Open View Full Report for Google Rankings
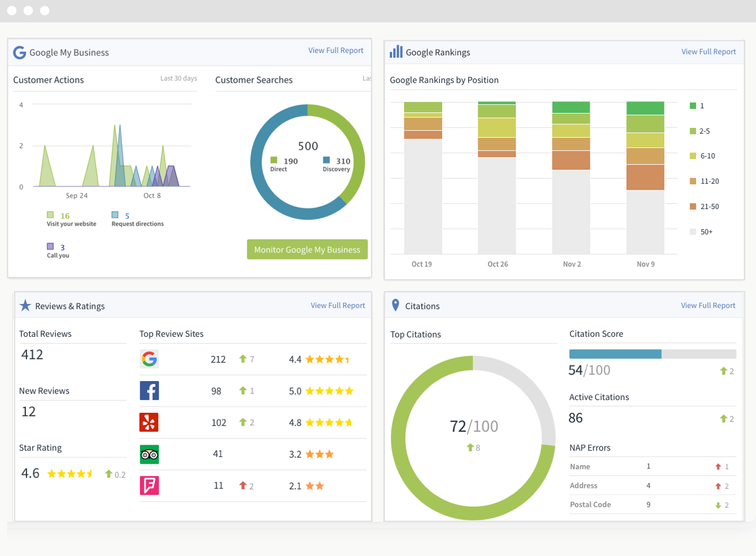The height and width of the screenshot is (556, 756). pyautogui.click(x=708, y=52)
